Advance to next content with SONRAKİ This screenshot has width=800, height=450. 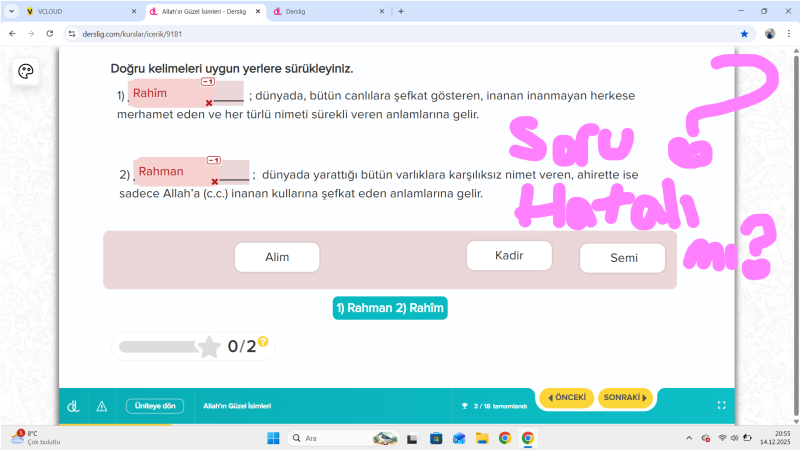click(625, 397)
